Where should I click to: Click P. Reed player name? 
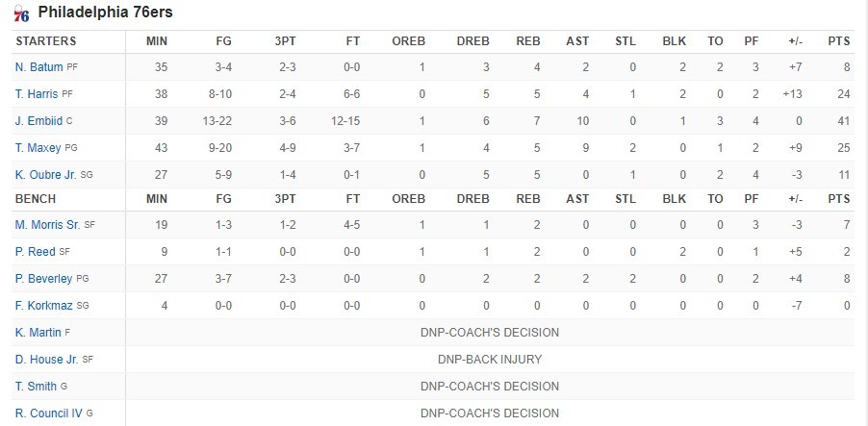point(35,252)
